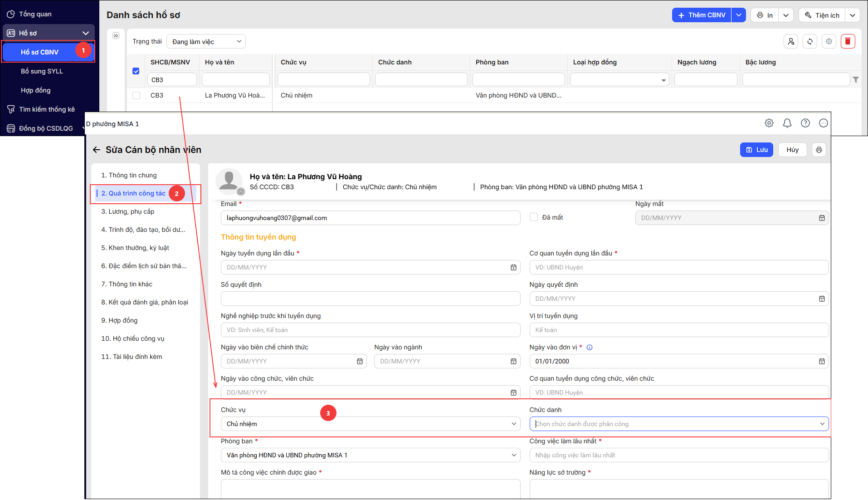Open the calendar for Ngày vào biên chế chính thức

(x=360, y=361)
